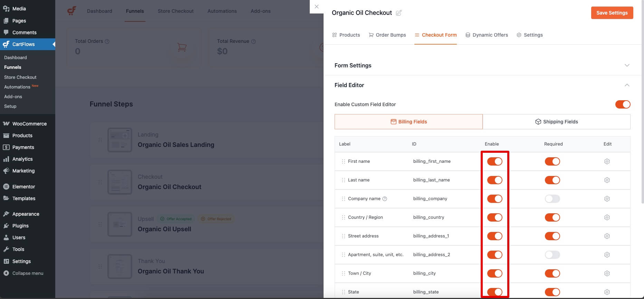Screen dimensions: 644x299
Task: Click Save Settings button
Action: pos(612,13)
